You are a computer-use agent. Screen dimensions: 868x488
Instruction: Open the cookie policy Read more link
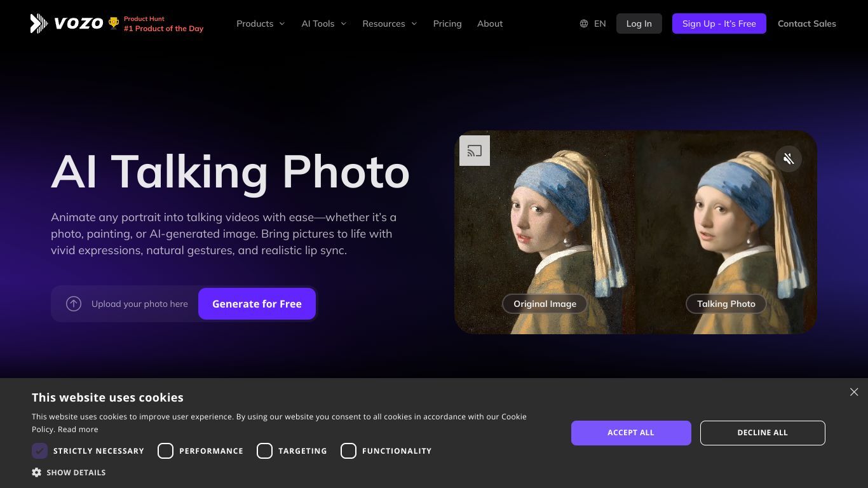point(78,430)
